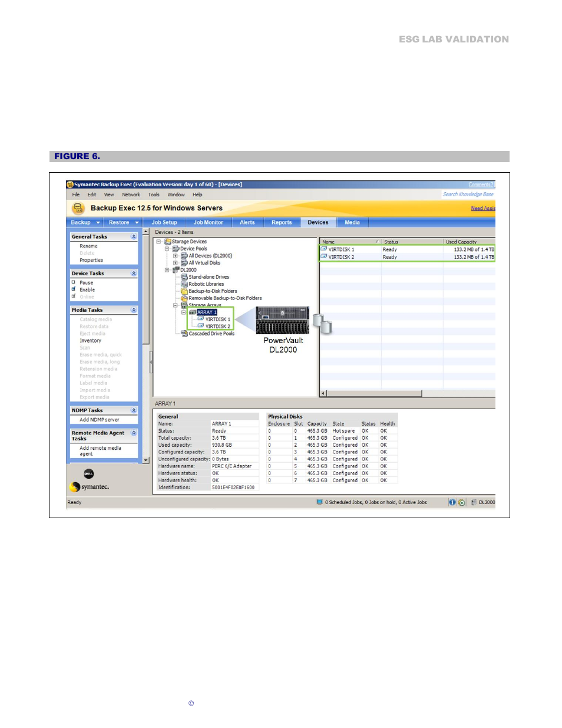Click the Robotic Libraries icon
The width and height of the screenshot is (562, 728).
(184, 284)
